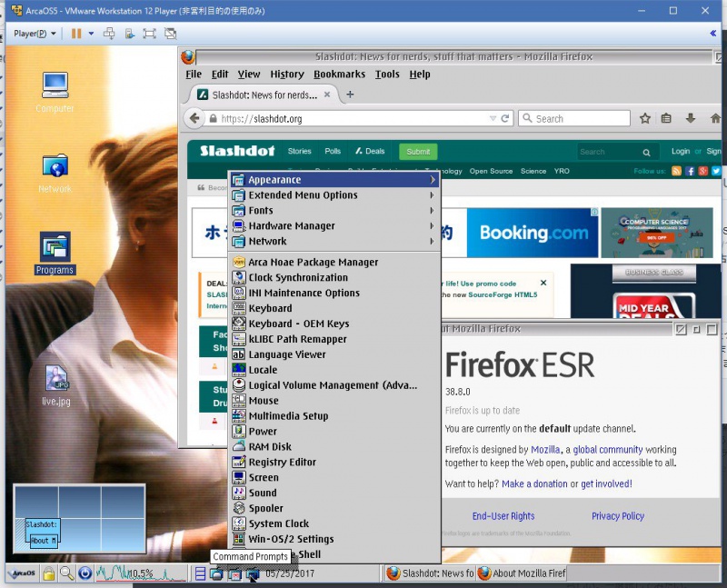This screenshot has height=588, width=727.
Task: Open Keyboard - OEM Keys entry
Action: coord(334,324)
